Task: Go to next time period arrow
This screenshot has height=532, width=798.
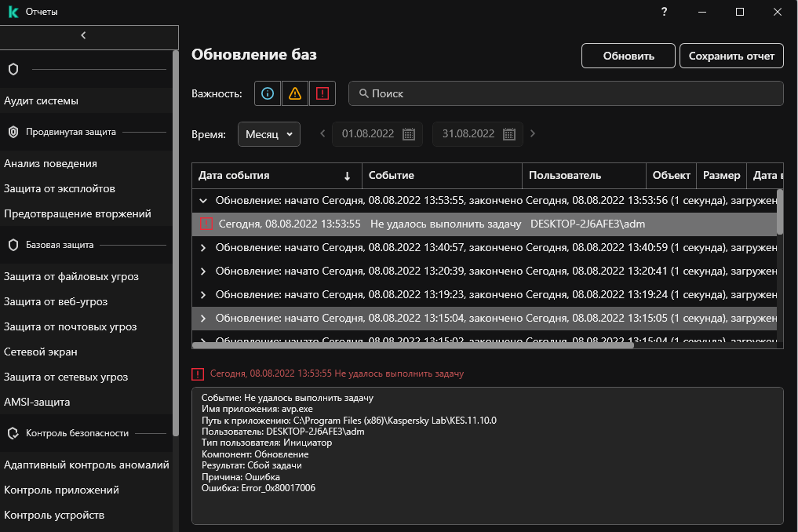Action: click(533, 133)
